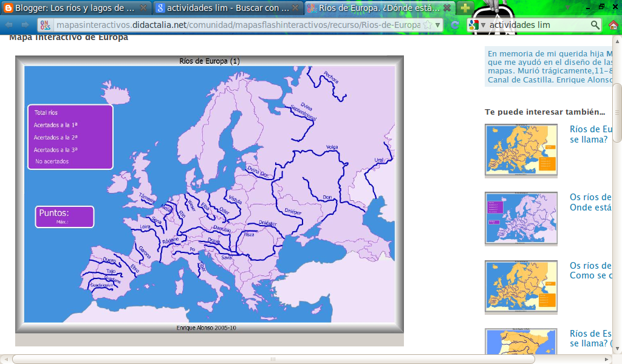Go to the browser home page icon
Screen dimensions: 622x364
pos(613,25)
